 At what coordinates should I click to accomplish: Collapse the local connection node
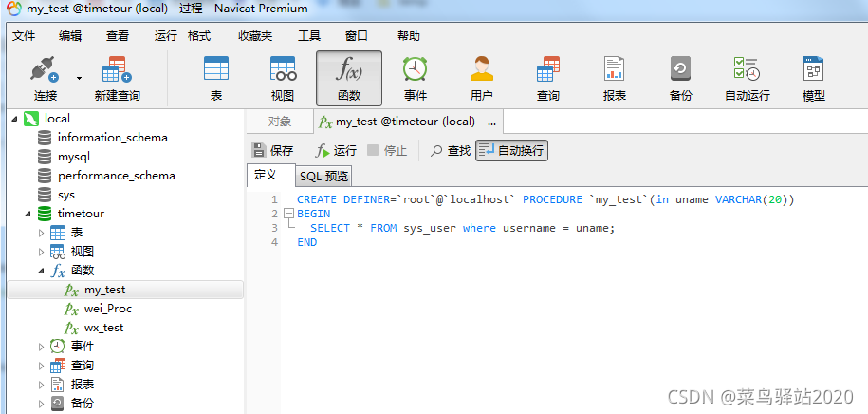click(14, 119)
